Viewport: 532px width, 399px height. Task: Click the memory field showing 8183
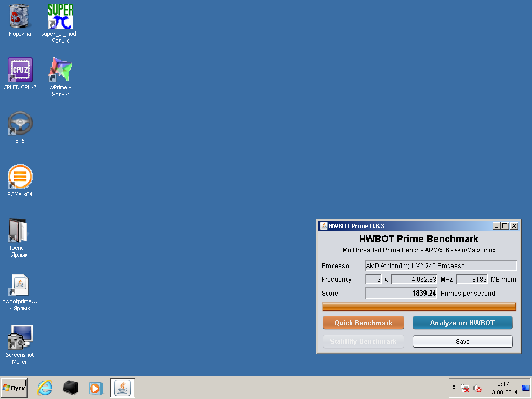(x=472, y=279)
